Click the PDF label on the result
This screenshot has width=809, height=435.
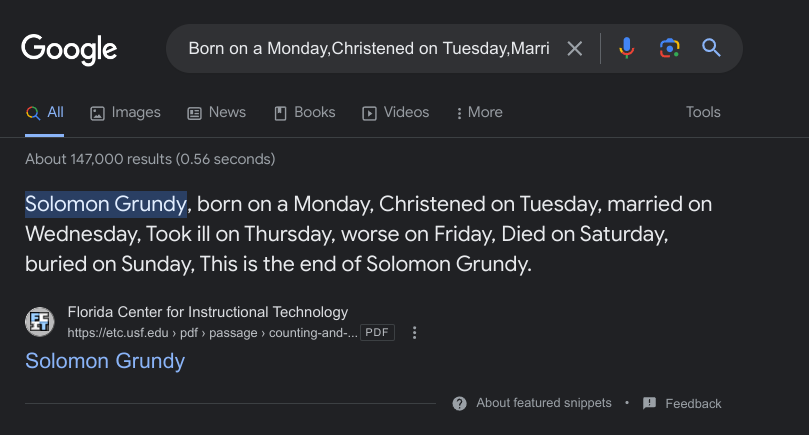pyautogui.click(x=378, y=333)
